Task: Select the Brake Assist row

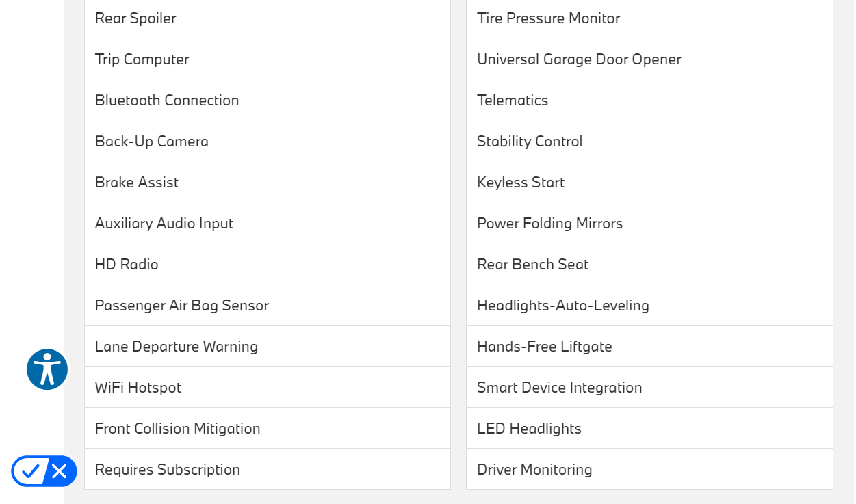Action: pyautogui.click(x=137, y=183)
